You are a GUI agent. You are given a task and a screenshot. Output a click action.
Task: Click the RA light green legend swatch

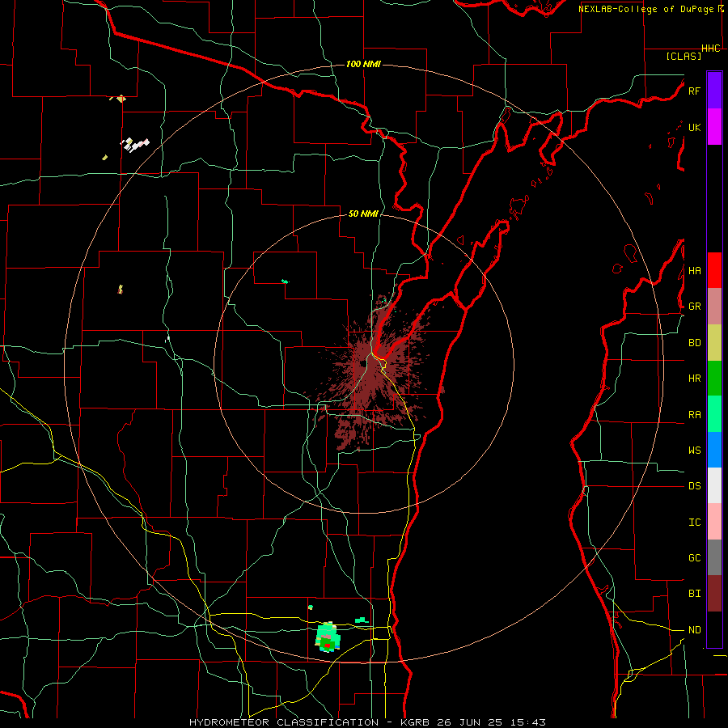pos(714,414)
